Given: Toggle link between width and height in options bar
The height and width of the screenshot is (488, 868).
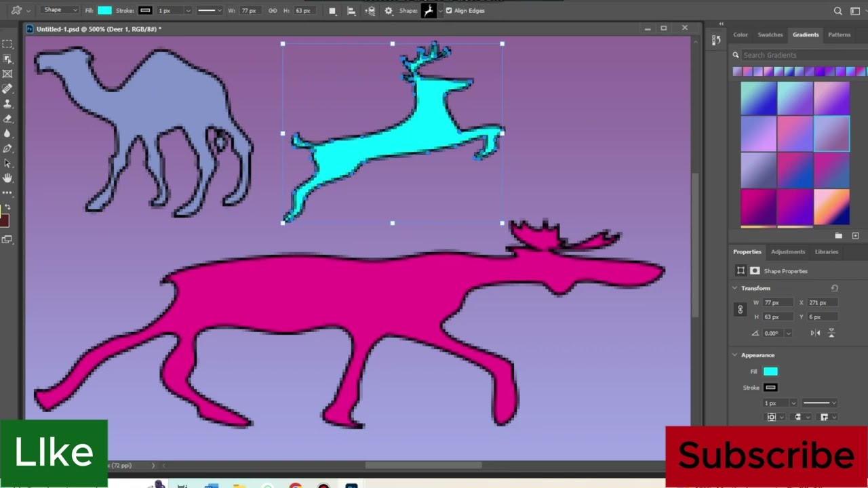Looking at the screenshot, I should coord(273,11).
